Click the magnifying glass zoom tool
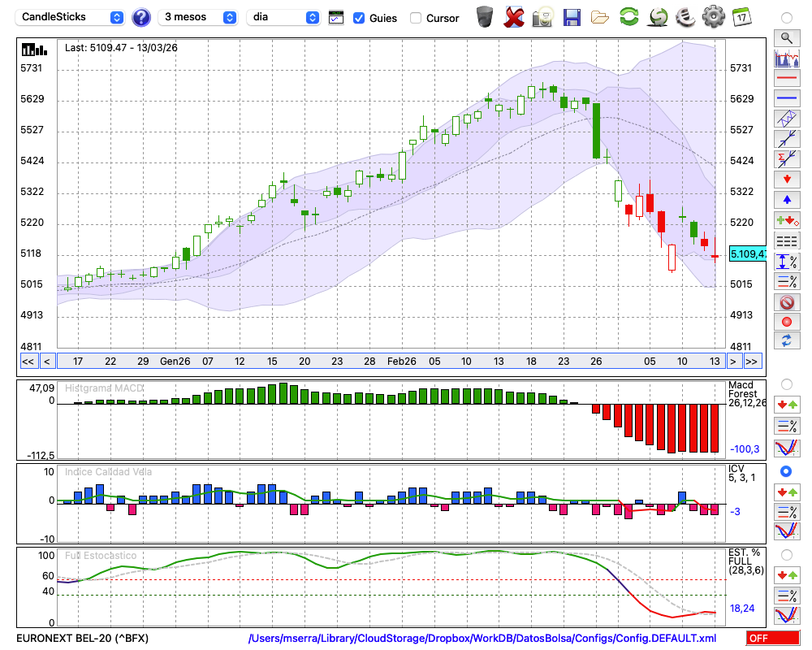 click(787, 38)
